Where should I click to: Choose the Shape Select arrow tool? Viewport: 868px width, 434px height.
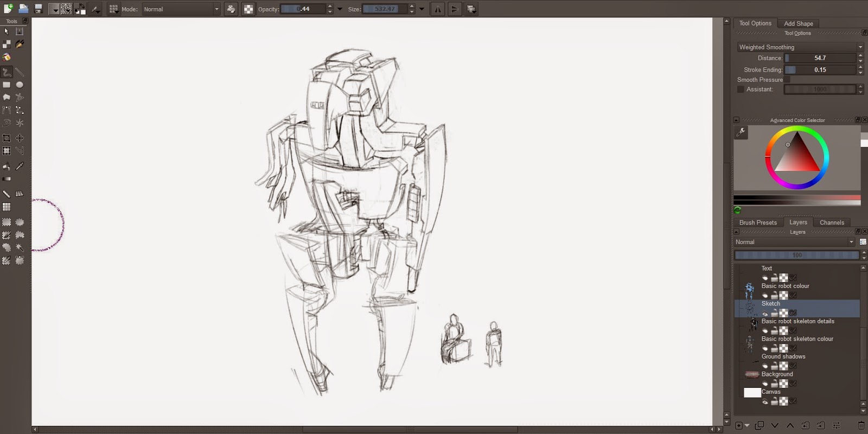click(7, 31)
